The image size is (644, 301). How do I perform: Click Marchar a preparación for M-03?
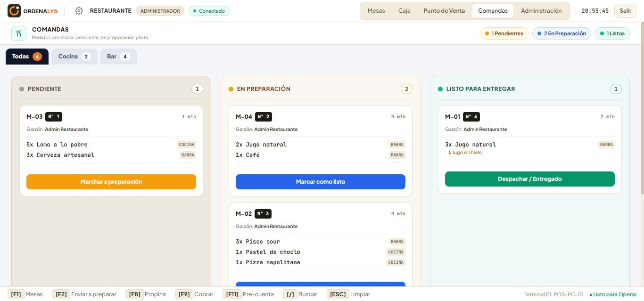[x=111, y=182]
